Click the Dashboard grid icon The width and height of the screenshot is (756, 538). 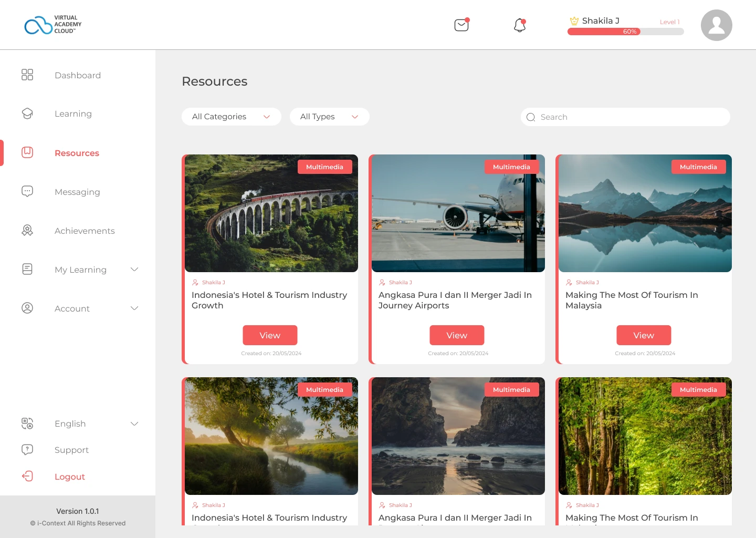(27, 75)
